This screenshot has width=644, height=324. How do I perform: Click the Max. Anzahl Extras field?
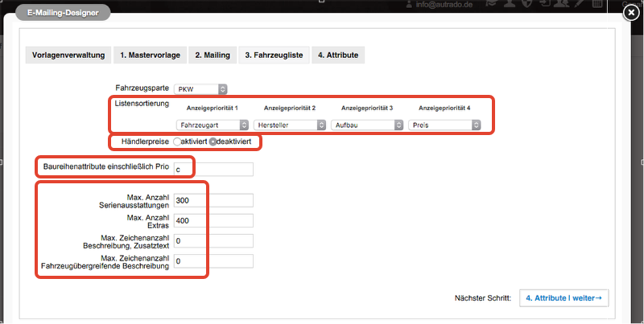(213, 220)
